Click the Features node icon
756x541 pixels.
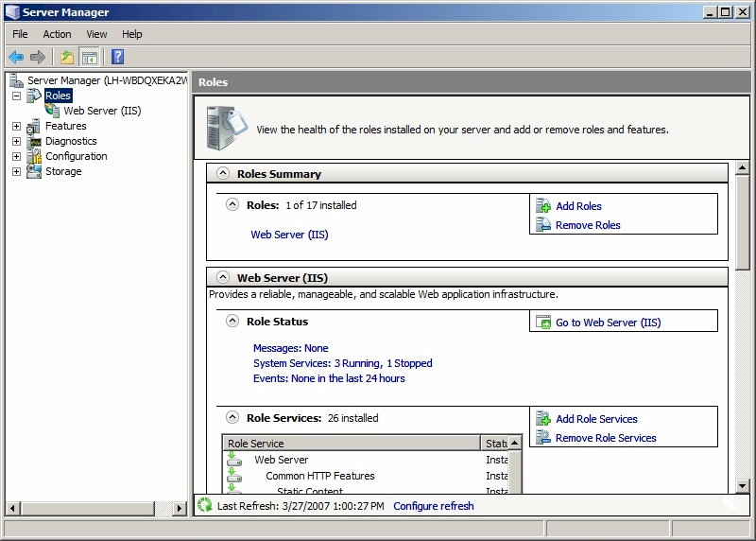[34, 126]
